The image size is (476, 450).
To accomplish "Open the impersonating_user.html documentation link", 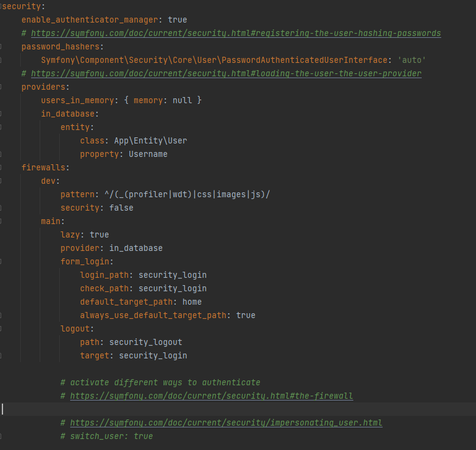I will [226, 423].
